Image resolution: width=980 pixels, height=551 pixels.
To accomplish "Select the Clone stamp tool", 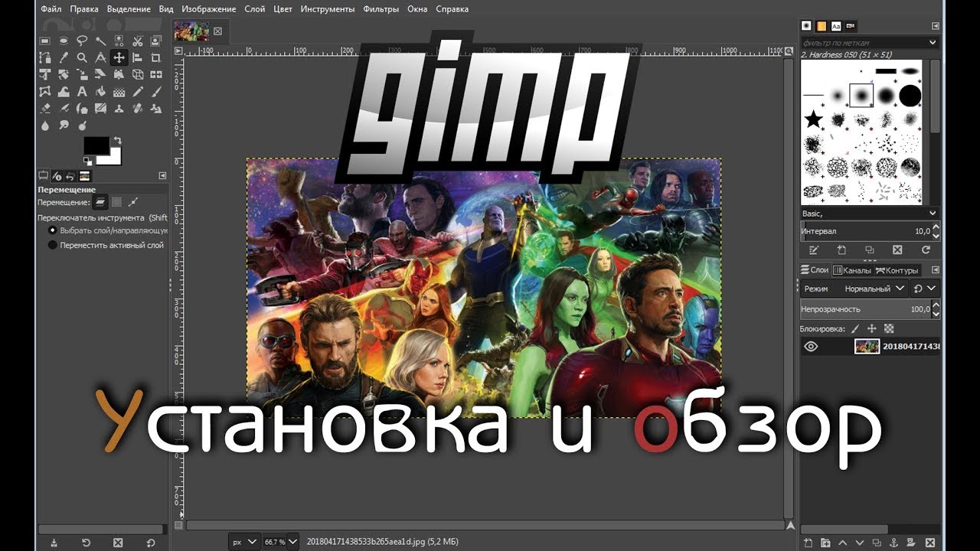I will click(x=119, y=108).
